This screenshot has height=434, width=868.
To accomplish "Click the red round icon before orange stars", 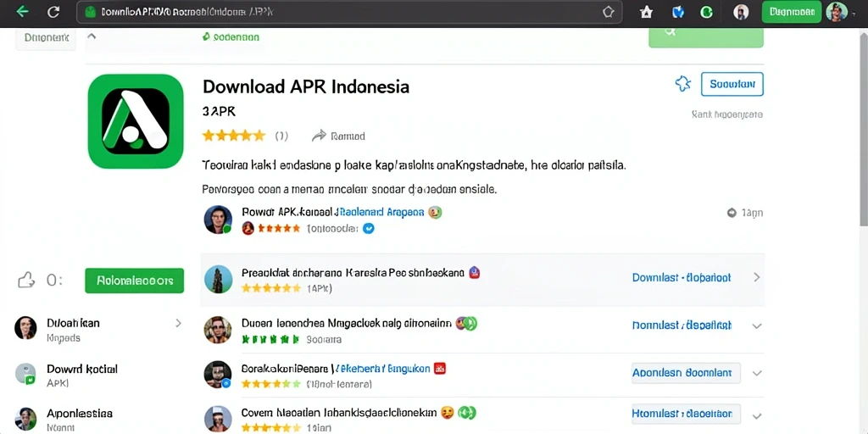I will pos(248,228).
